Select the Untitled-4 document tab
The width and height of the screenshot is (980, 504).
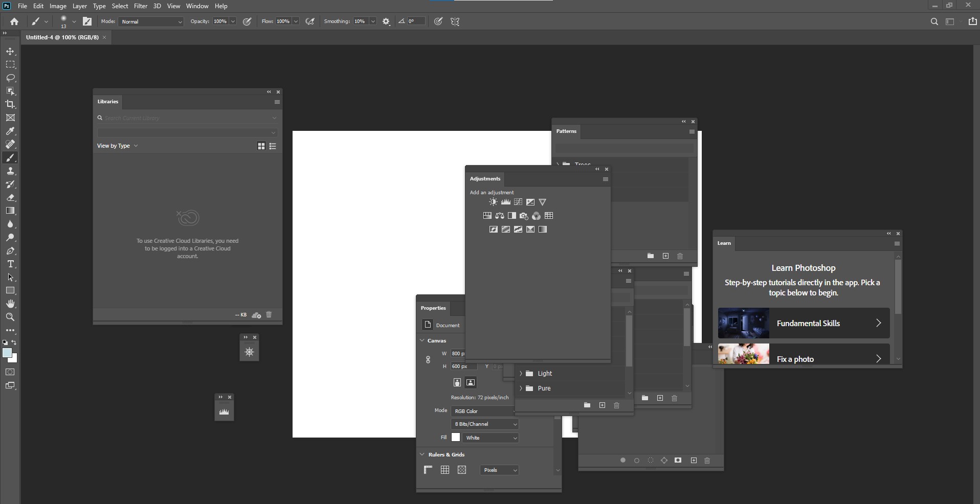pos(62,37)
